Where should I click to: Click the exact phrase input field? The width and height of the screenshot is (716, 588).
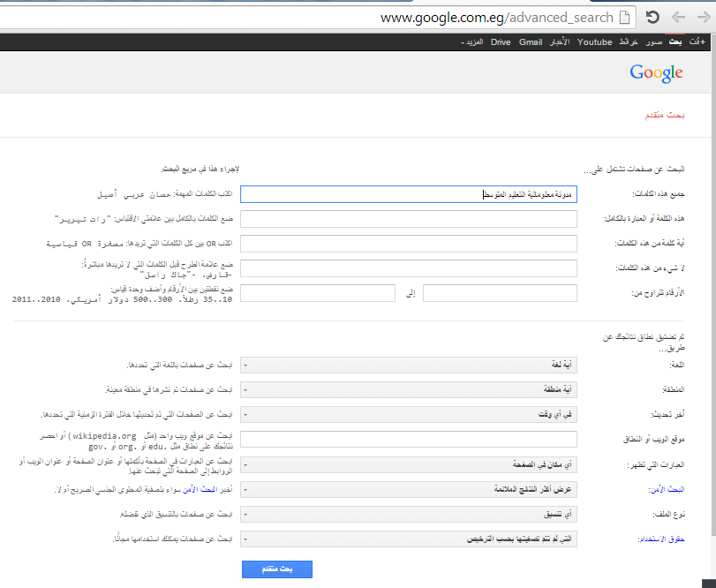point(409,219)
